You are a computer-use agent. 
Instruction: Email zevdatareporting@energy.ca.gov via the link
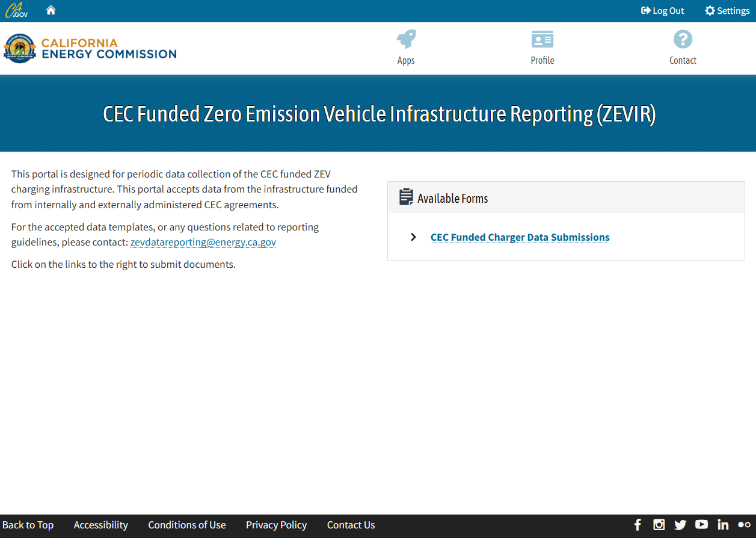pyautogui.click(x=203, y=242)
